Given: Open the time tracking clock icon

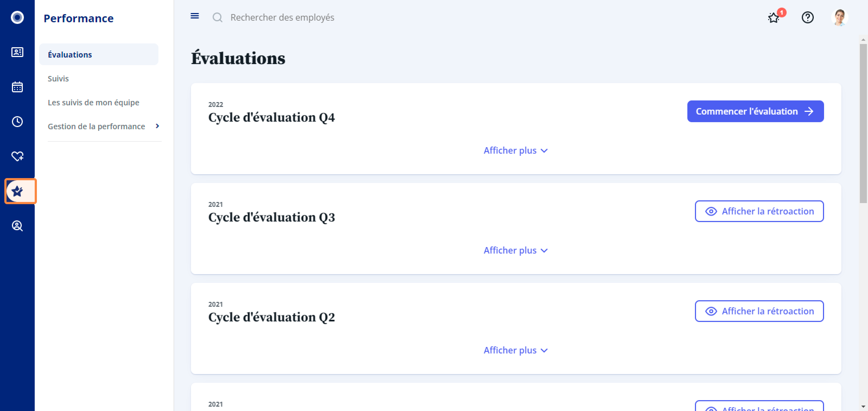Looking at the screenshot, I should 17,121.
